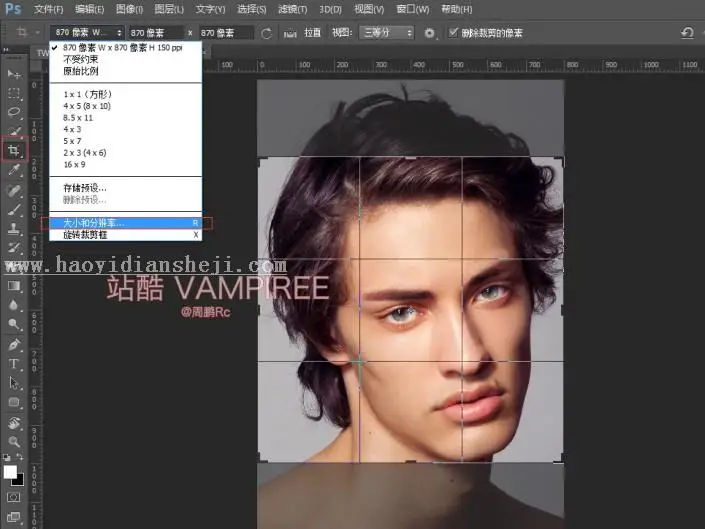Select the Quick Selection tool
Screen dimensions: 705x529
click(x=14, y=131)
